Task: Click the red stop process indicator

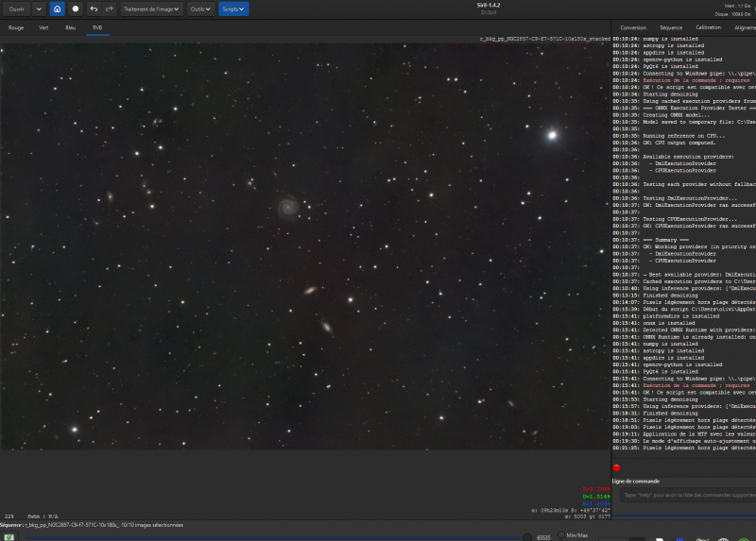Action: point(616,467)
